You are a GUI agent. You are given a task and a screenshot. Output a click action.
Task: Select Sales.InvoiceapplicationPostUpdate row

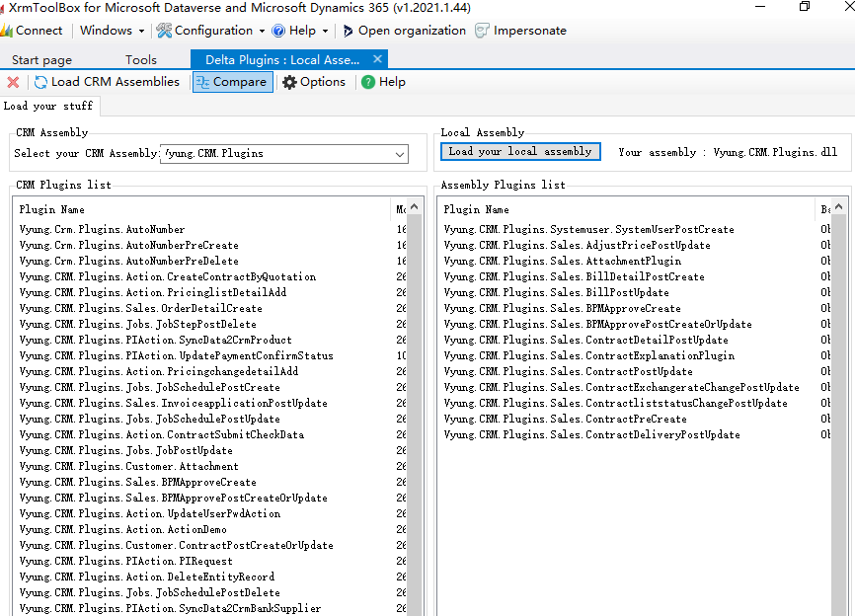209,404
